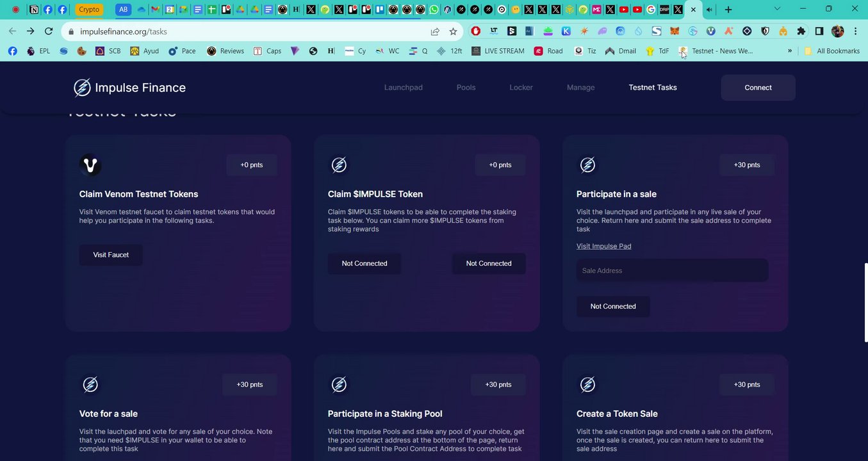Open the Facebook bookmark icon

[x=12, y=51]
